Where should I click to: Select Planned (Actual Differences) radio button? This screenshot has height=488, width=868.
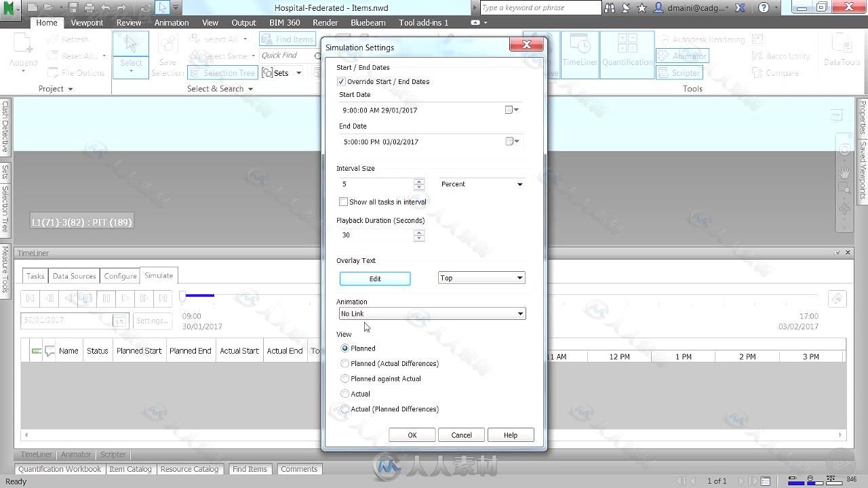tap(344, 363)
